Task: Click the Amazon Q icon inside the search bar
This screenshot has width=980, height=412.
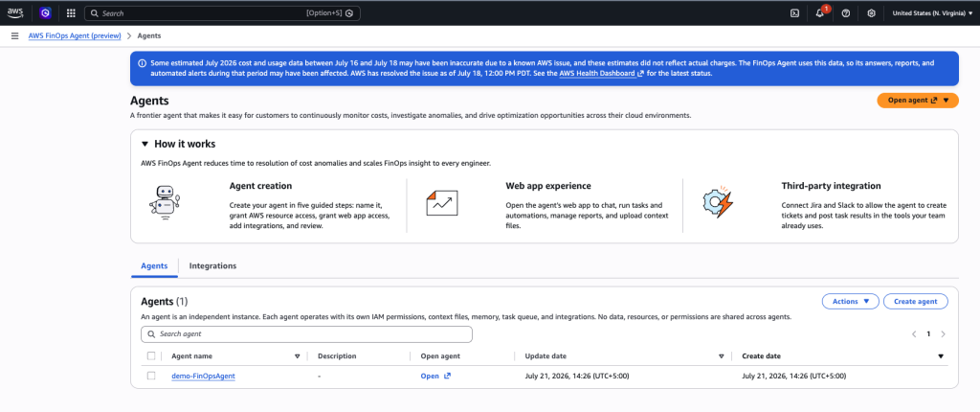Action: tap(349, 13)
